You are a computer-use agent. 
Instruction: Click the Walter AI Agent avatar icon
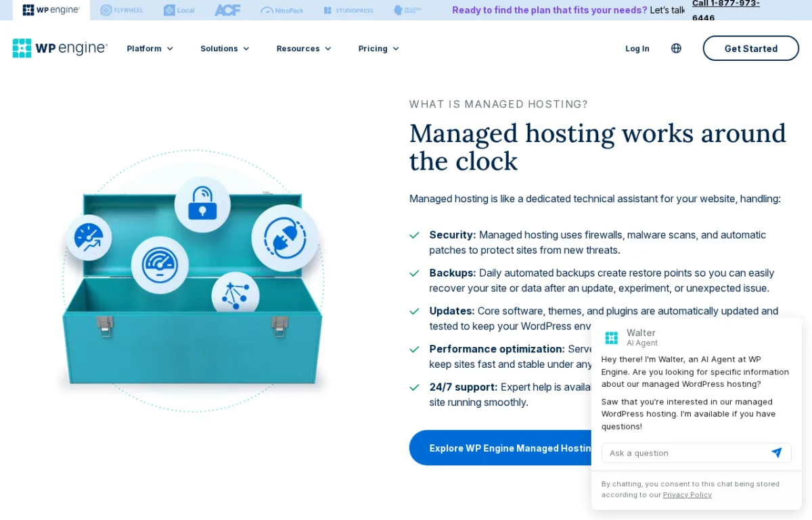point(612,337)
